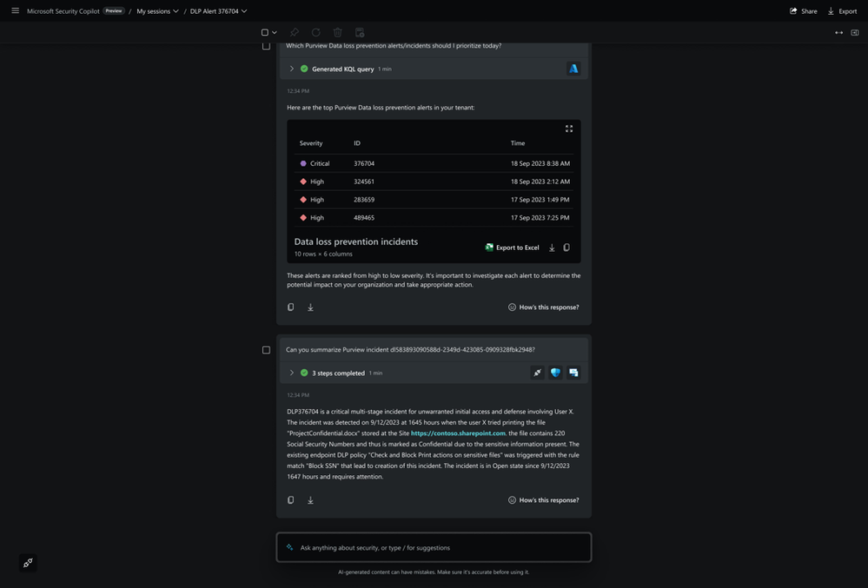Viewport: 868px width, 588px height.
Task: Open the hamburger navigation menu
Action: [15, 10]
